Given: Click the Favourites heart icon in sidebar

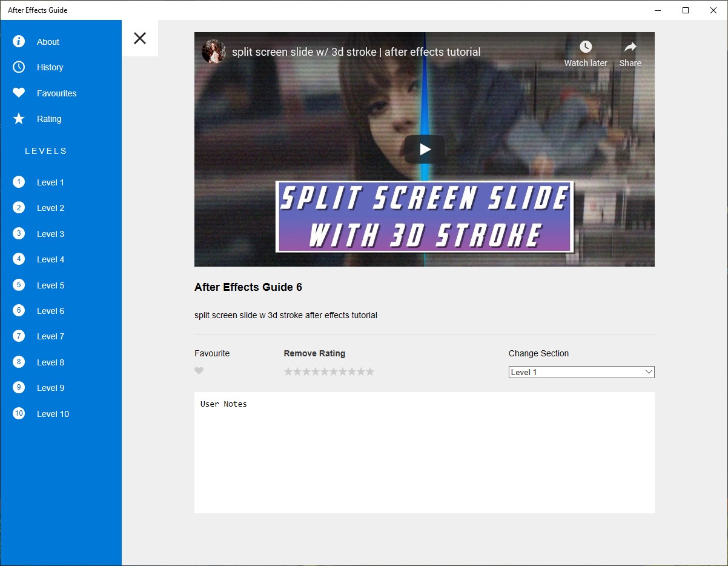Looking at the screenshot, I should tap(19, 93).
